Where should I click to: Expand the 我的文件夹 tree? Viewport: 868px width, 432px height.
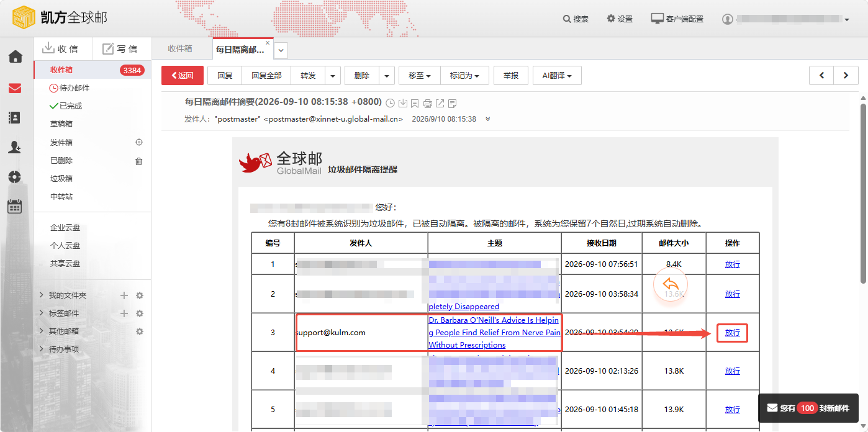(x=41, y=295)
